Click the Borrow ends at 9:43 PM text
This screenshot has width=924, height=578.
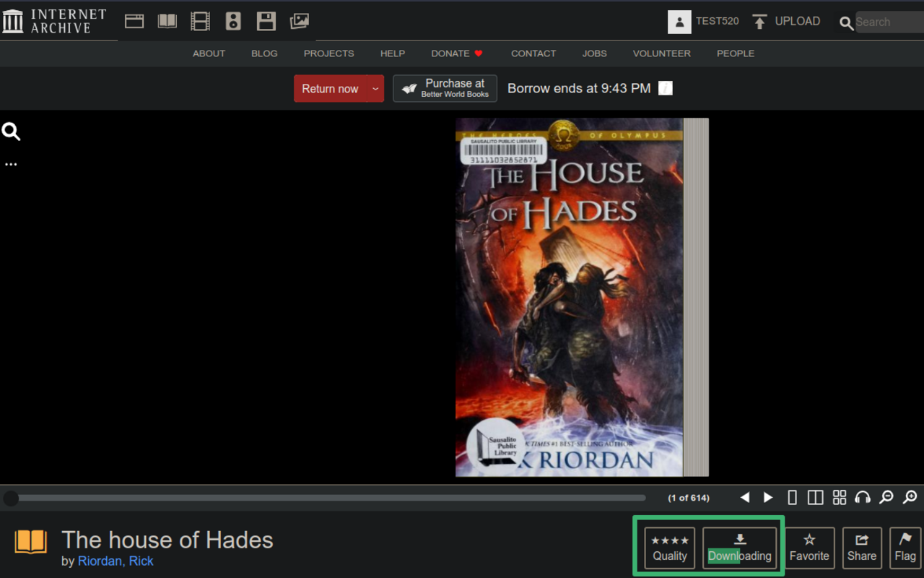tap(579, 88)
